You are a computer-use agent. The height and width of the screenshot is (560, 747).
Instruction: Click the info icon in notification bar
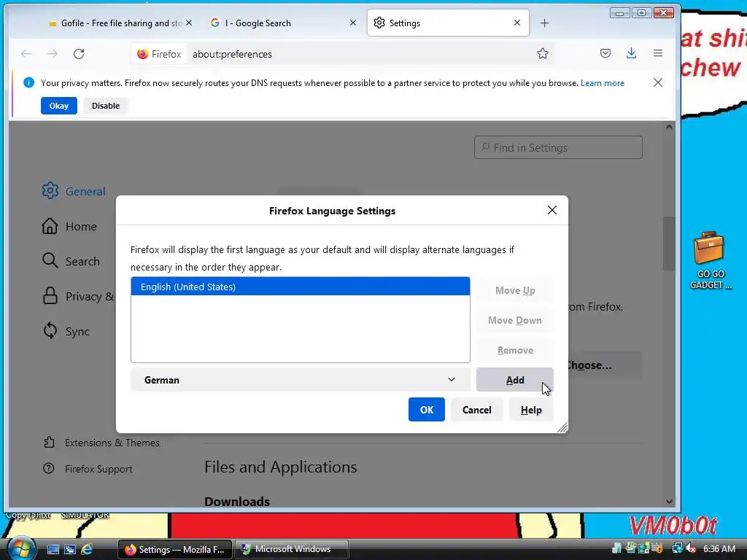click(28, 83)
